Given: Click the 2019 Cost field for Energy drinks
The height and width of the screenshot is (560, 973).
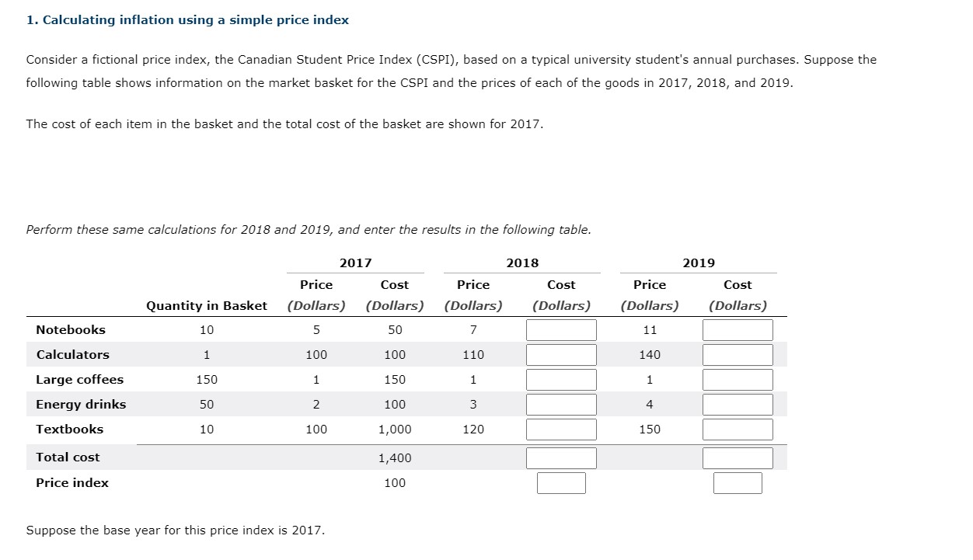Looking at the screenshot, I should [738, 404].
